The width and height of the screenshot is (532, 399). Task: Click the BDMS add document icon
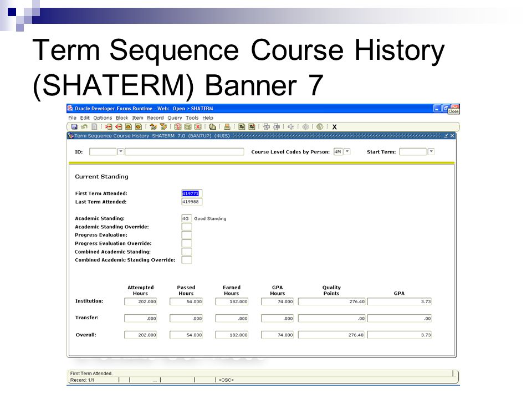point(277,127)
